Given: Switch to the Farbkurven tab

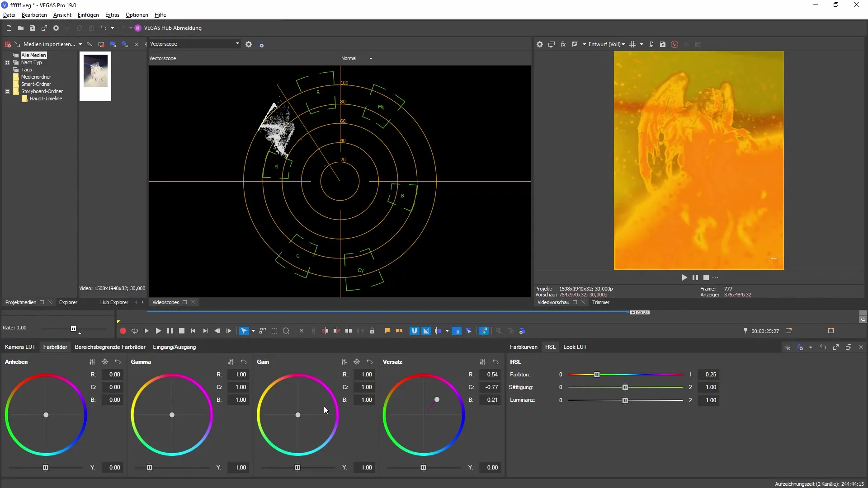Looking at the screenshot, I should (524, 347).
